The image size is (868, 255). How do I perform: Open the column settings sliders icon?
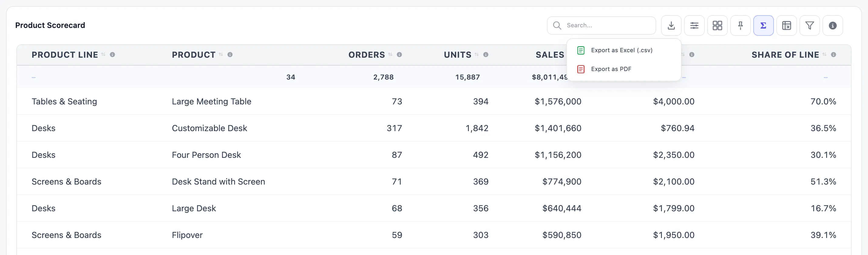[x=694, y=25]
